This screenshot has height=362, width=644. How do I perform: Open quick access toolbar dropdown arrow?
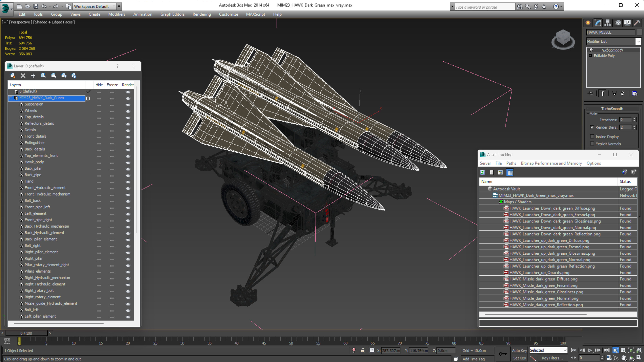[119, 6]
